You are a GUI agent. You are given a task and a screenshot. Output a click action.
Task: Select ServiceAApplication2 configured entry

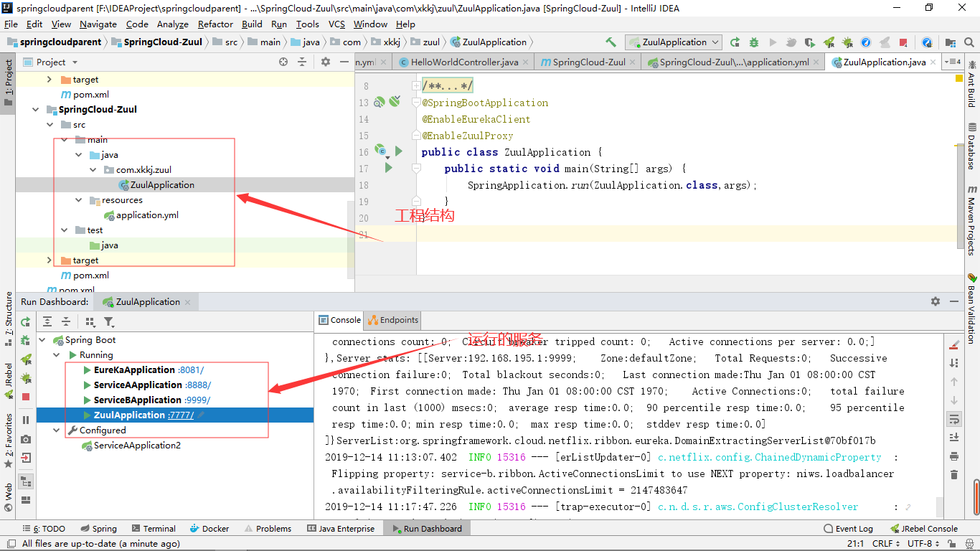click(x=137, y=446)
